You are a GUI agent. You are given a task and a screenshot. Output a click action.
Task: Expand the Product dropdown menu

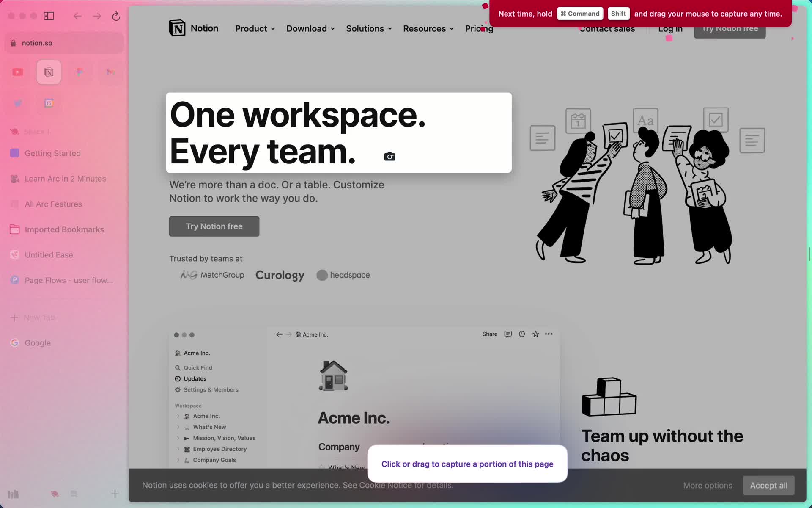point(255,28)
